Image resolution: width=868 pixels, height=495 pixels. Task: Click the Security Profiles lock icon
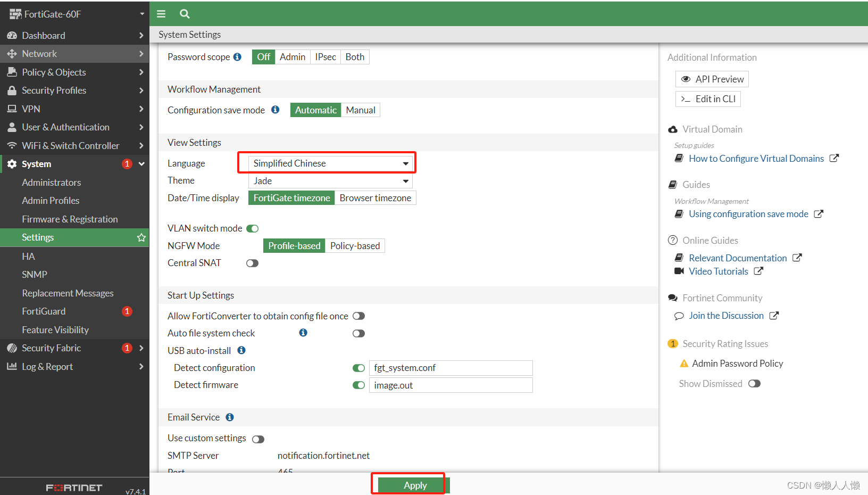[x=12, y=90]
